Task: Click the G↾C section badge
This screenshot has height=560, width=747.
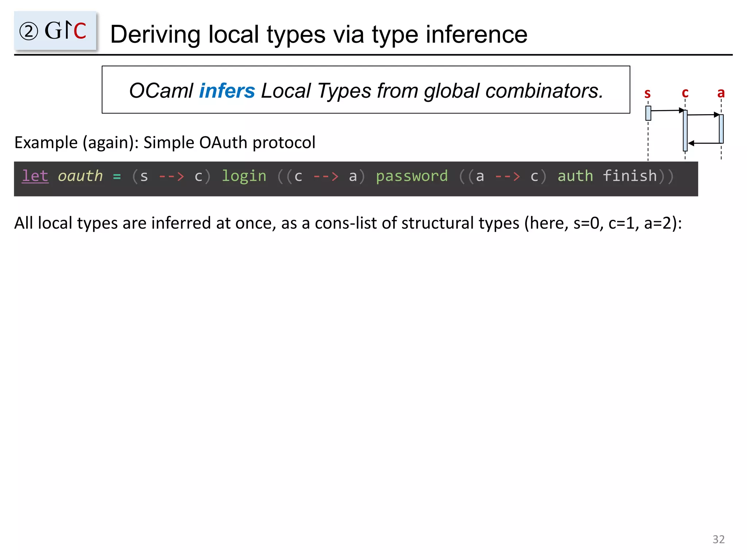Action: (x=55, y=31)
